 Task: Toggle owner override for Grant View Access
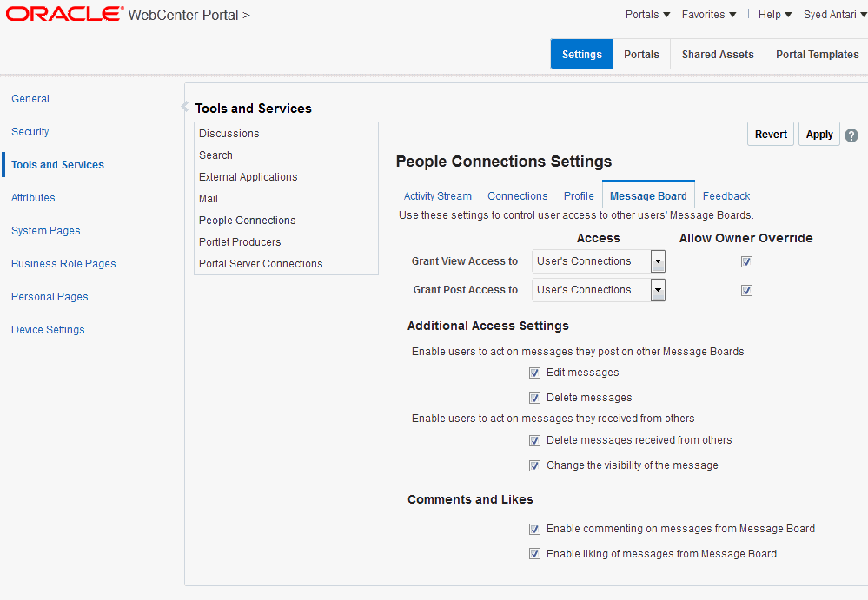(x=746, y=261)
